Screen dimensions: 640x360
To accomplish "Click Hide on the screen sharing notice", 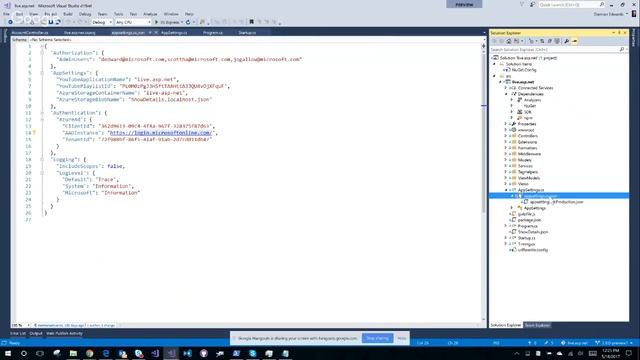I will pyautogui.click(x=402, y=338).
